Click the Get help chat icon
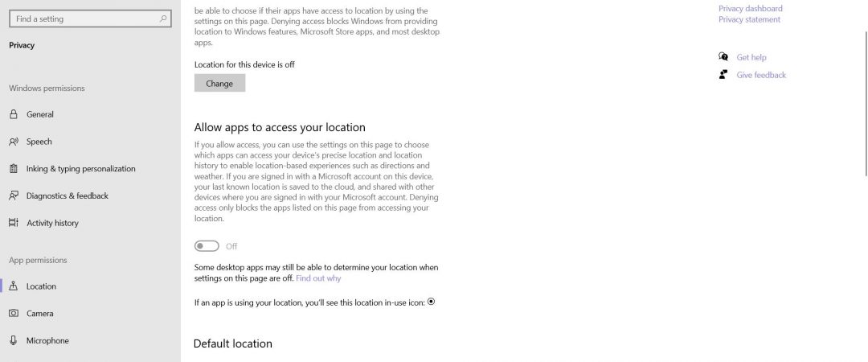 pos(723,56)
